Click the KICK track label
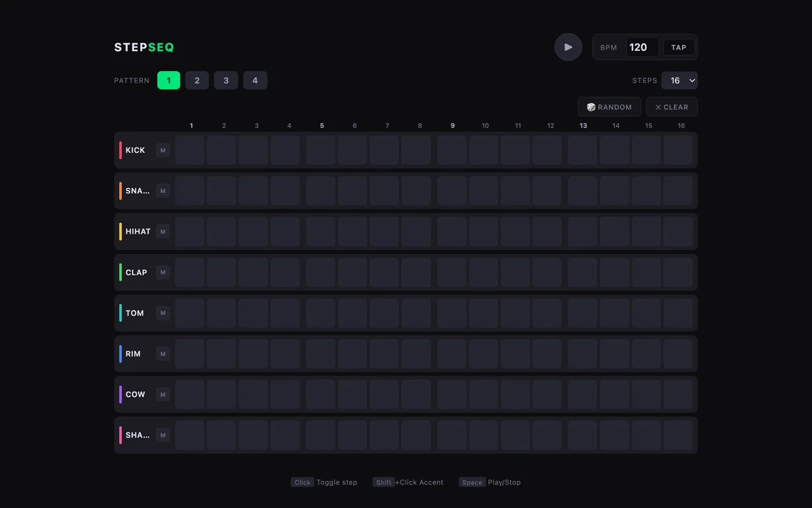 pos(135,150)
